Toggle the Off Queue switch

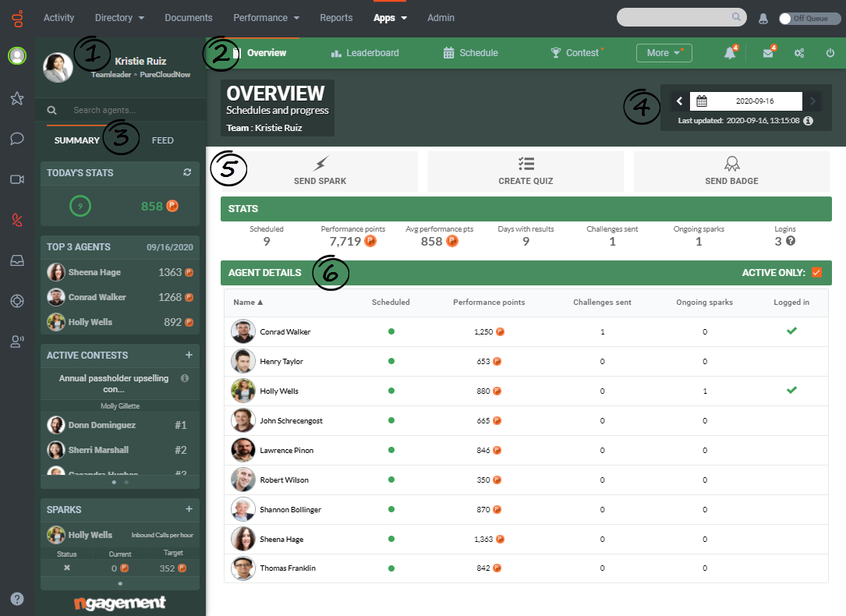coord(809,19)
